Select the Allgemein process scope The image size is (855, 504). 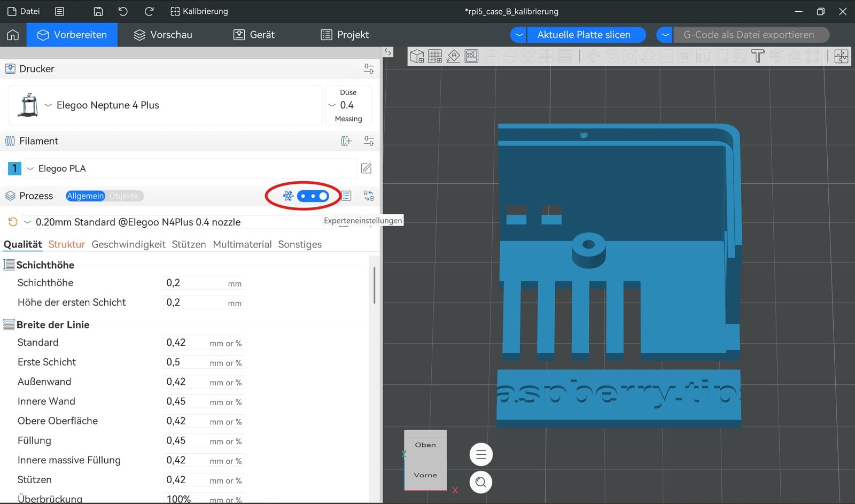(85, 196)
